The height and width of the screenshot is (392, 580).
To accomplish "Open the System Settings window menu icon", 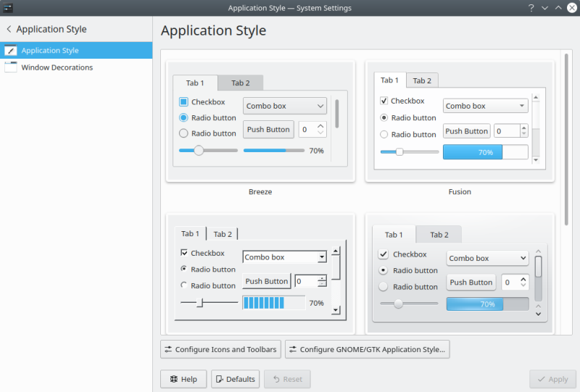I will coord(8,8).
